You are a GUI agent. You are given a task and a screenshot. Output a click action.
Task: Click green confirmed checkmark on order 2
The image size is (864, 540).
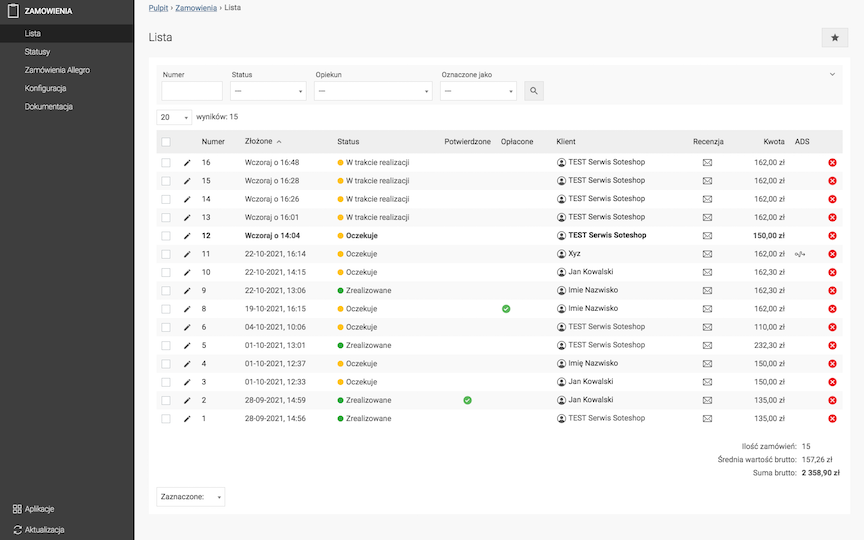467,400
